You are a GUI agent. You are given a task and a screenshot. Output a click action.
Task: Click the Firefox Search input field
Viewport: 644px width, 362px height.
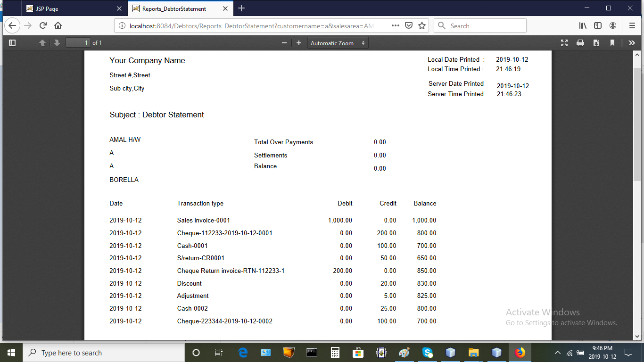coord(486,26)
